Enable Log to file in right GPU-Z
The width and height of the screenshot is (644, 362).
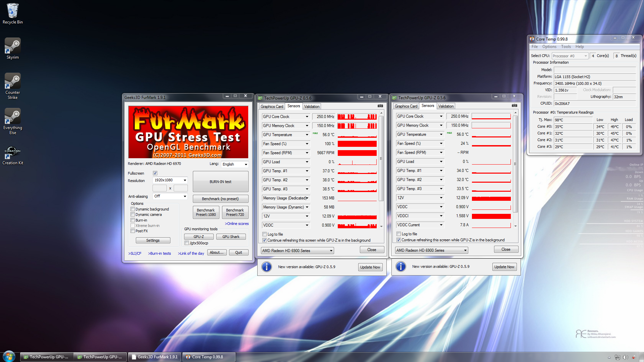(x=398, y=234)
